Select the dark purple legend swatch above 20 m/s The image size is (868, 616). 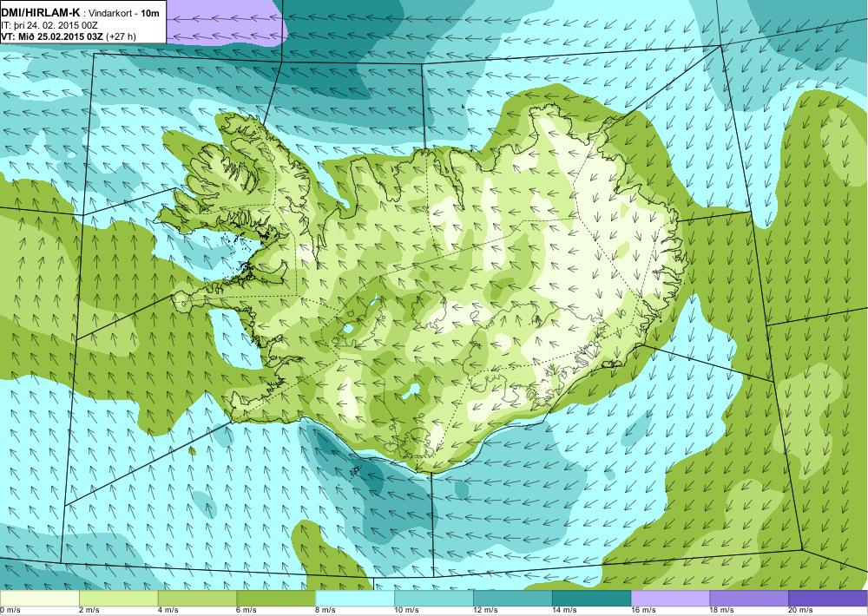pyautogui.click(x=827, y=599)
